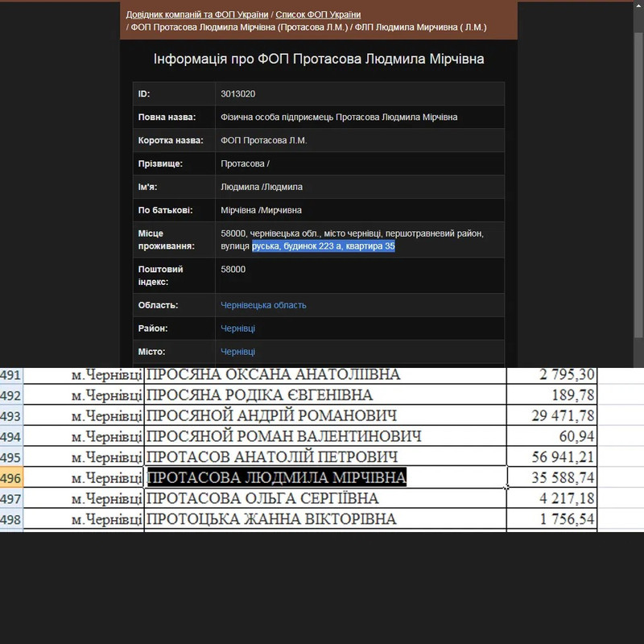Open the 'Довідник компаній та ФОП України' breadcrumb link

(x=196, y=14)
